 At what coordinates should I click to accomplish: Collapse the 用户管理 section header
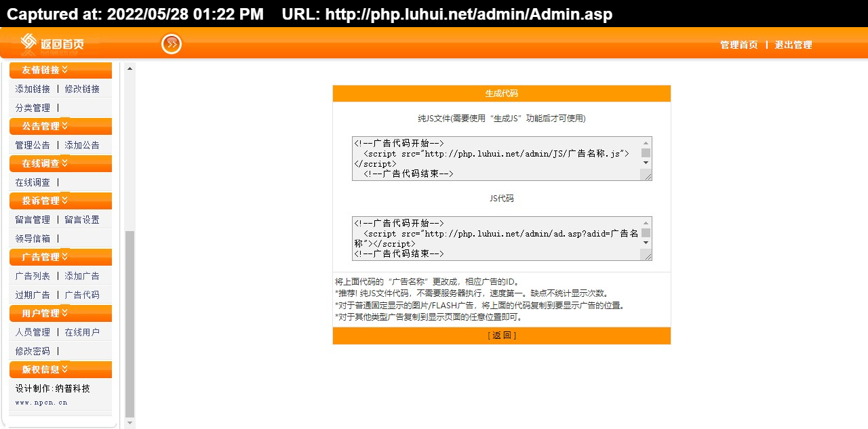click(60, 313)
